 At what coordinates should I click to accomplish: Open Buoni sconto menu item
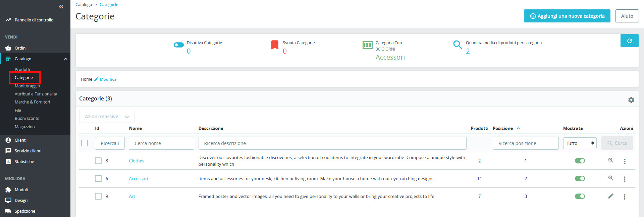pyautogui.click(x=27, y=119)
